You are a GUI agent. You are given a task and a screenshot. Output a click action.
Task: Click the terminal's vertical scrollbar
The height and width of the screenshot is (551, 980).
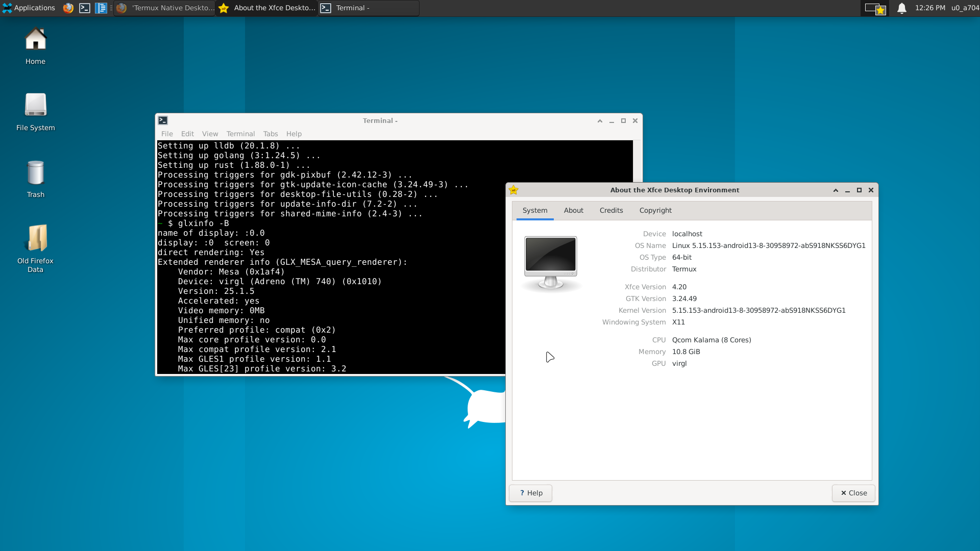pos(636,161)
